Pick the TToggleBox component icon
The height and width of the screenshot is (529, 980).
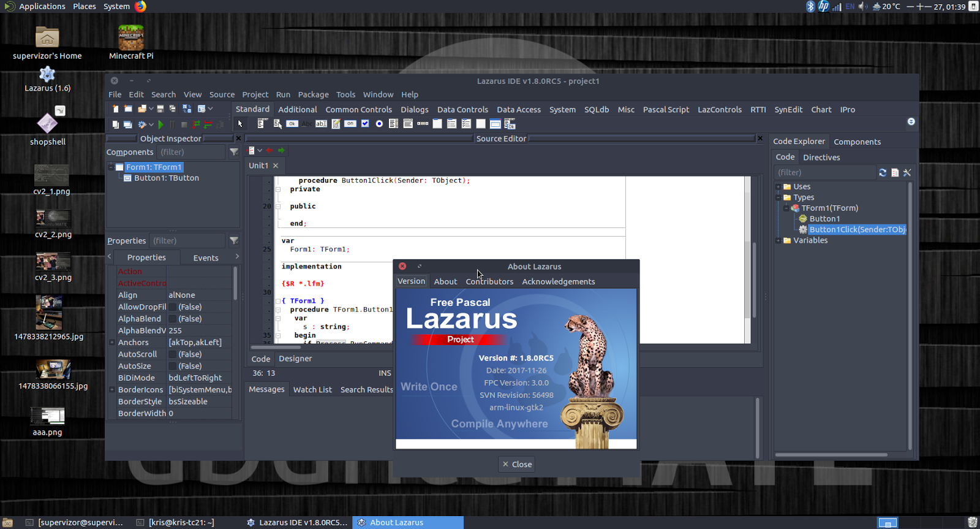(350, 124)
